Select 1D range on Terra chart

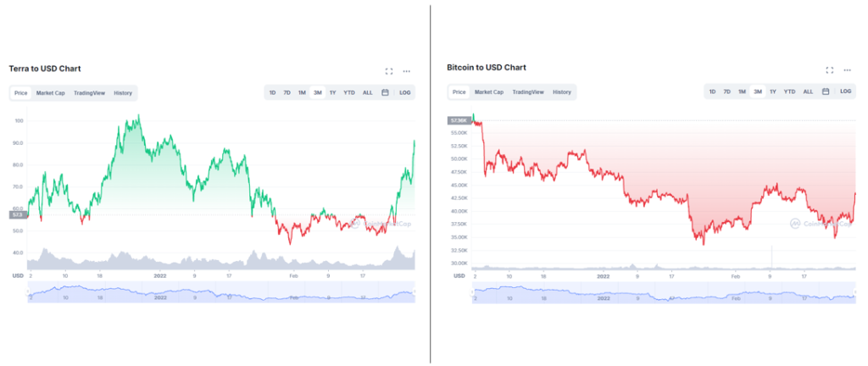272,93
